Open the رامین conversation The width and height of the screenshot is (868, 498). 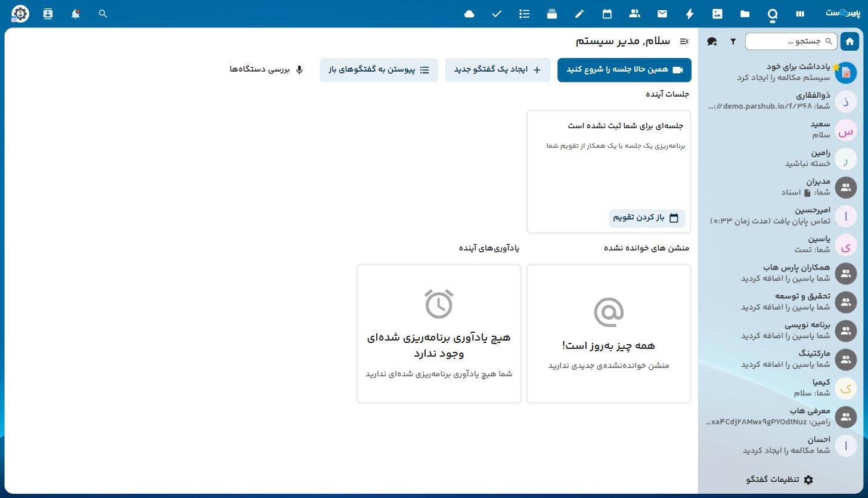[x=781, y=159]
